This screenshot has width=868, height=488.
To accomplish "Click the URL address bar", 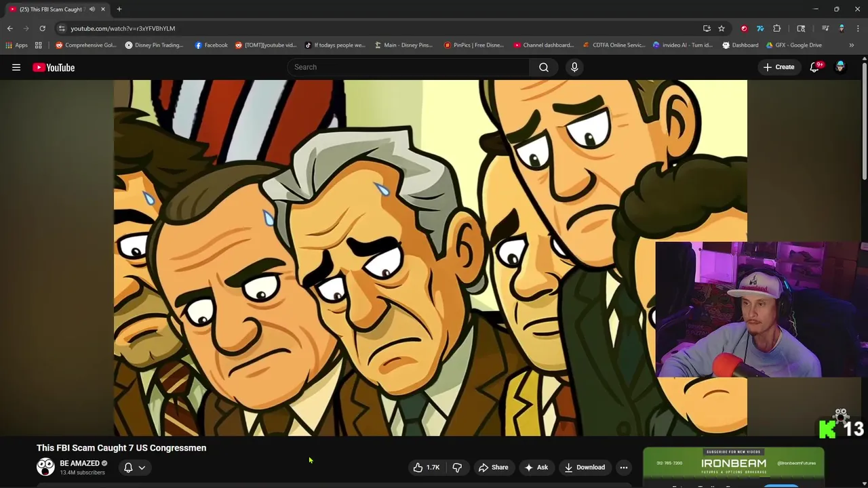I will [x=380, y=28].
